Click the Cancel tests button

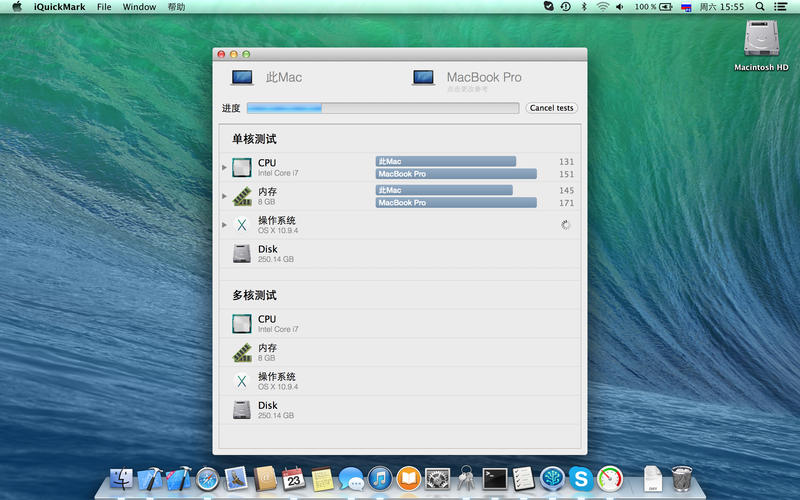pyautogui.click(x=552, y=108)
